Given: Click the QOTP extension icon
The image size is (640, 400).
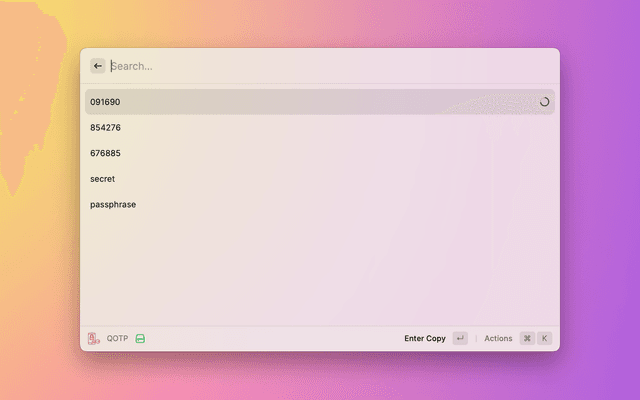Looking at the screenshot, I should coord(93,338).
